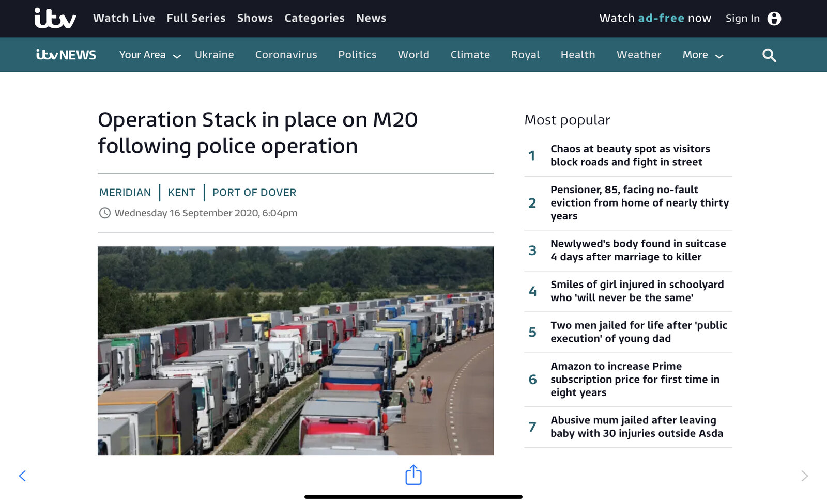Go forward with the right arrow
Viewport: 827px width, 504px height.
coord(804,476)
